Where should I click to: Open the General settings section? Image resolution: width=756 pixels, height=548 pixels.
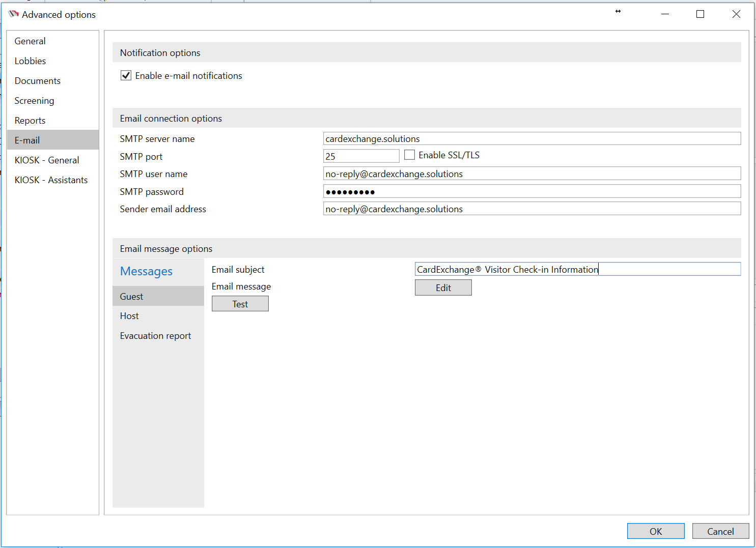coord(53,41)
